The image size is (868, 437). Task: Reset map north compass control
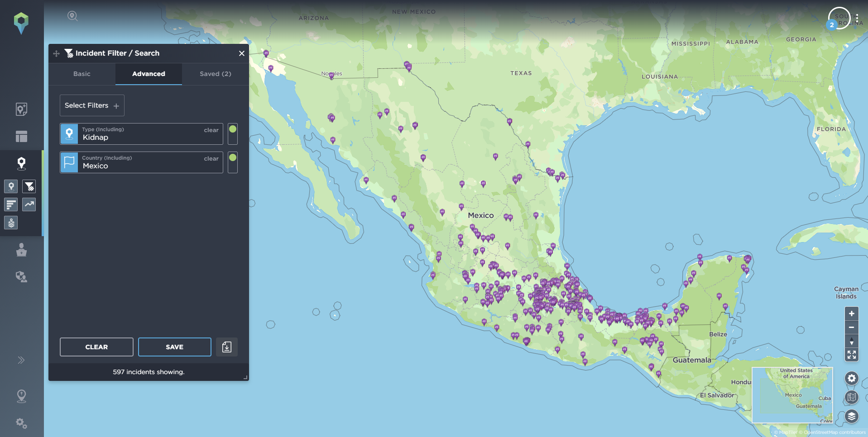click(852, 341)
